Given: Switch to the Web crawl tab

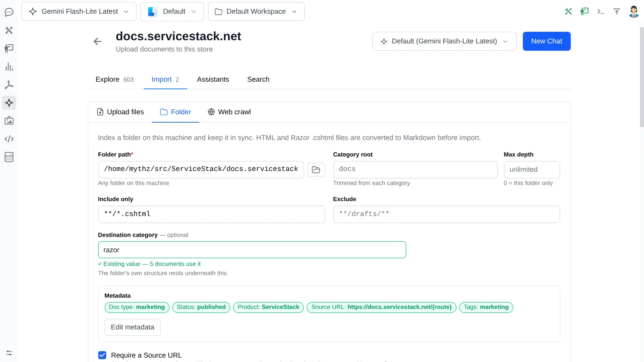Looking at the screenshot, I should pos(229,112).
